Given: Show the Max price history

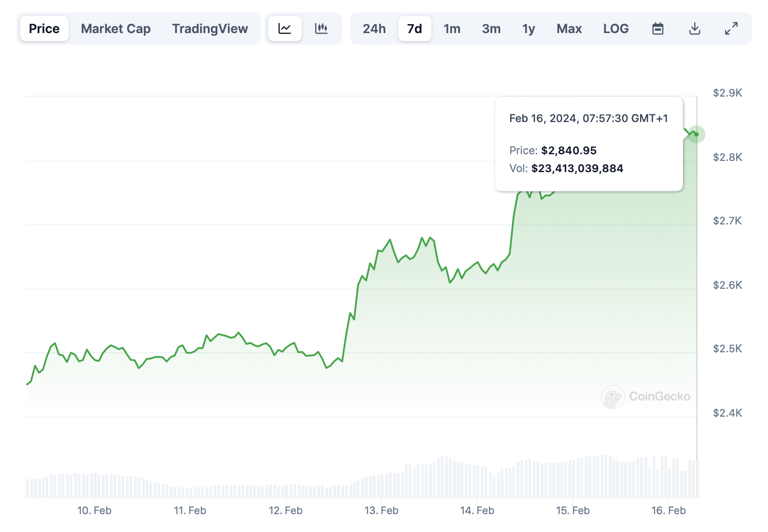Looking at the screenshot, I should click(x=569, y=29).
